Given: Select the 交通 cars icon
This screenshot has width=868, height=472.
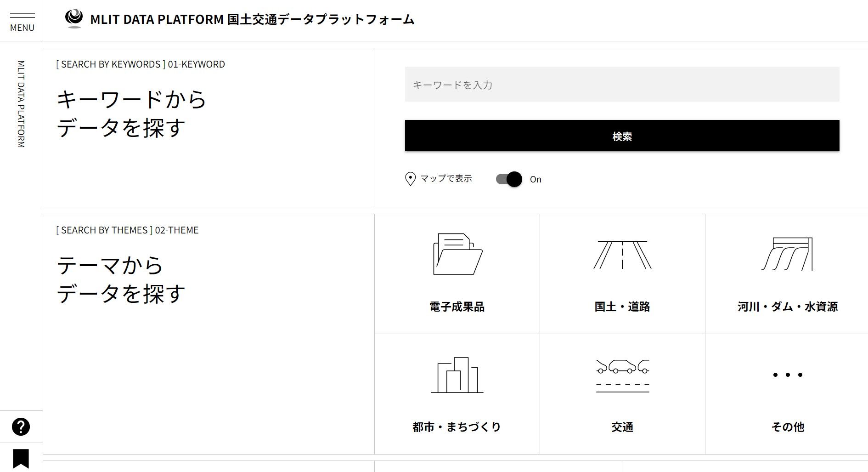Looking at the screenshot, I should [622, 375].
